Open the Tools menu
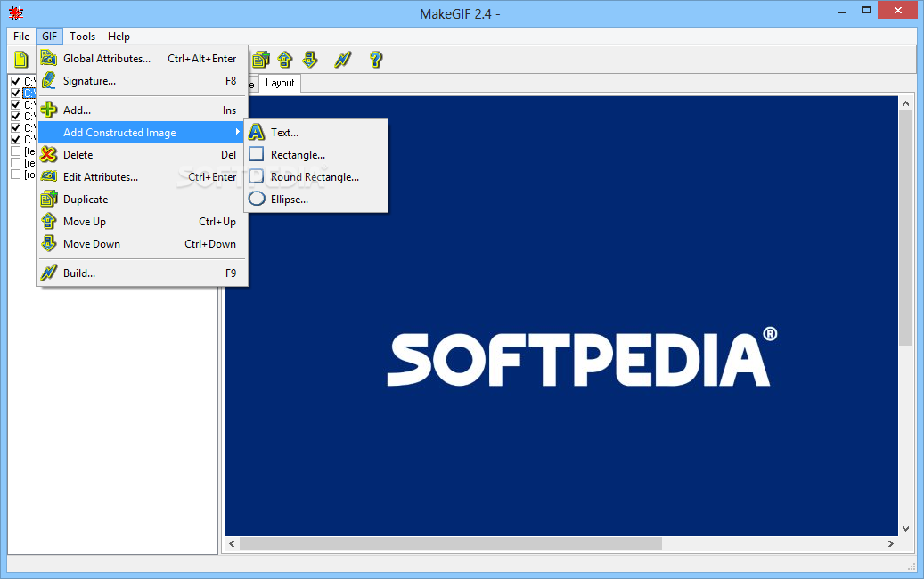 point(83,36)
